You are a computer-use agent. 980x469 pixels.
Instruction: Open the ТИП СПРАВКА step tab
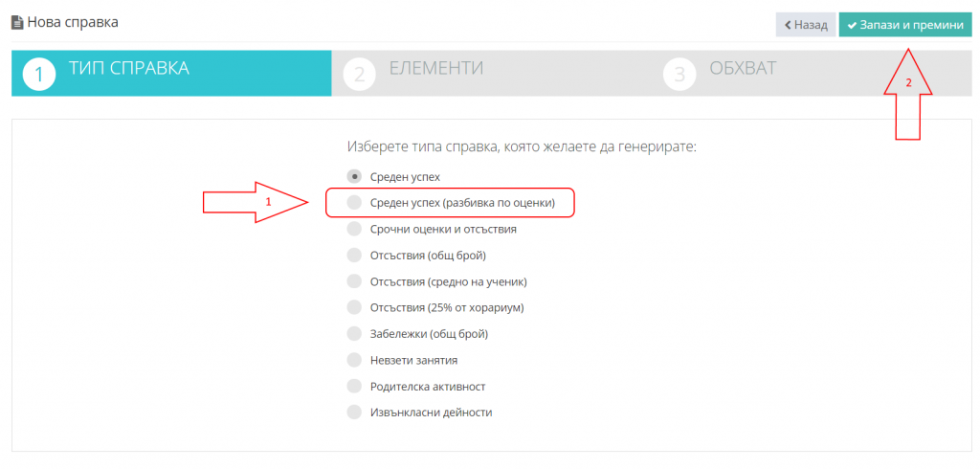(171, 73)
